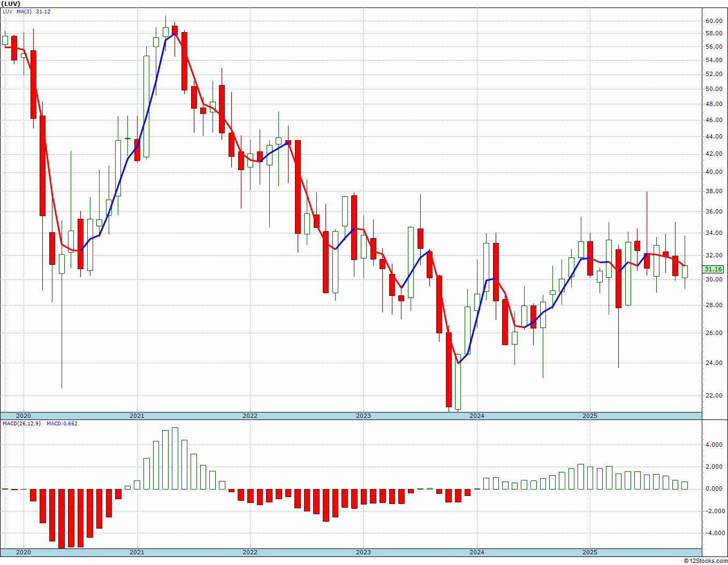Click the 28.00 price axis label
The height and width of the screenshot is (565, 728).
714,306
